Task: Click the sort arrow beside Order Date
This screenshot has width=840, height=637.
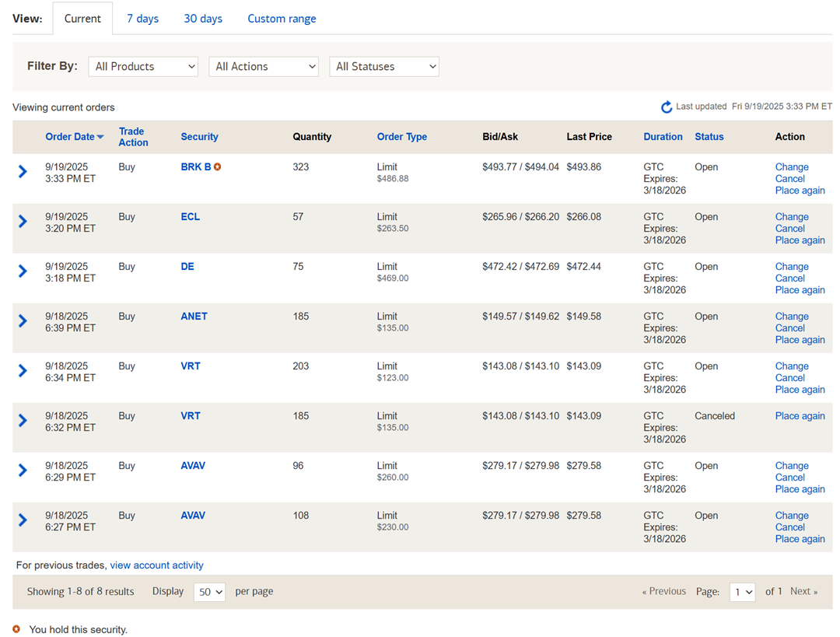Action: tap(100, 138)
